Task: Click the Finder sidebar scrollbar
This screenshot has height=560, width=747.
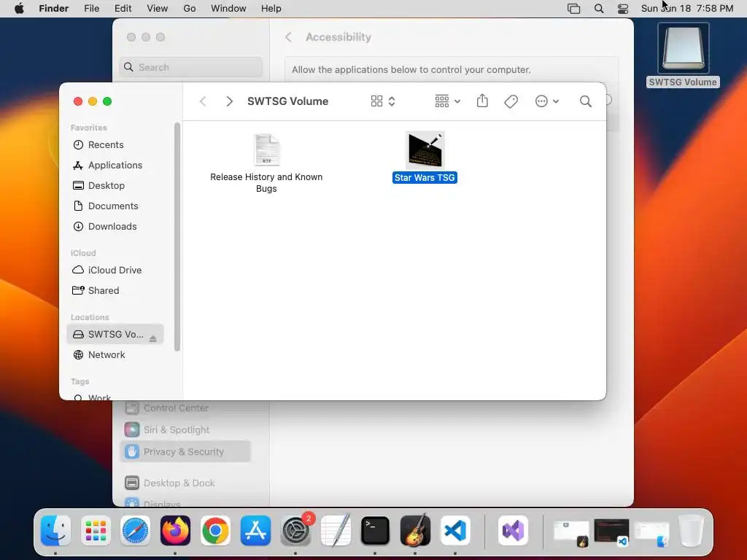Action: (177, 237)
